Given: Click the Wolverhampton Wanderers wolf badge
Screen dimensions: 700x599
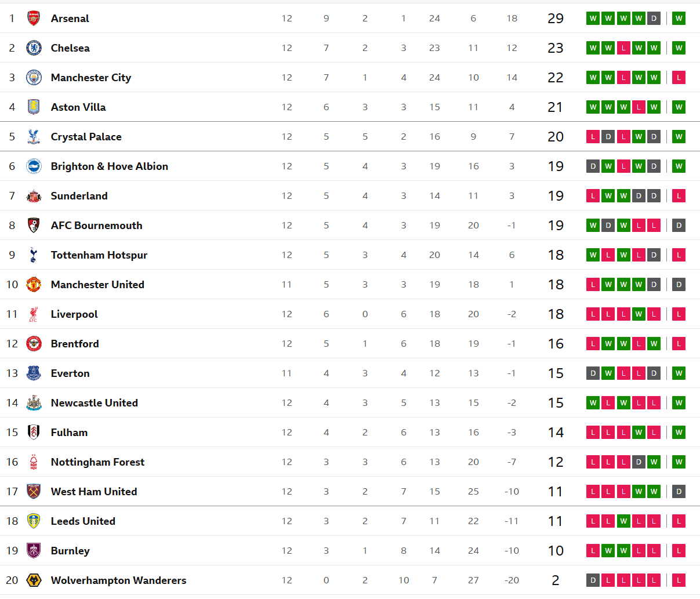Looking at the screenshot, I should click(x=34, y=580).
